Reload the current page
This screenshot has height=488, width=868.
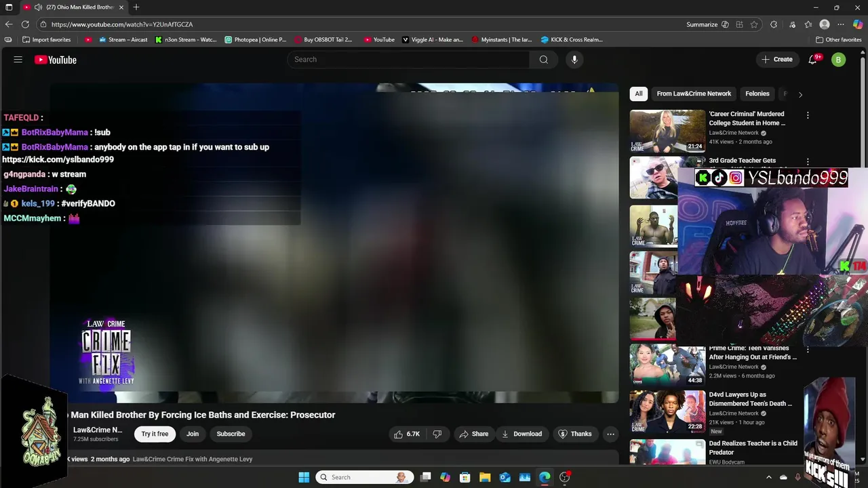(25, 24)
